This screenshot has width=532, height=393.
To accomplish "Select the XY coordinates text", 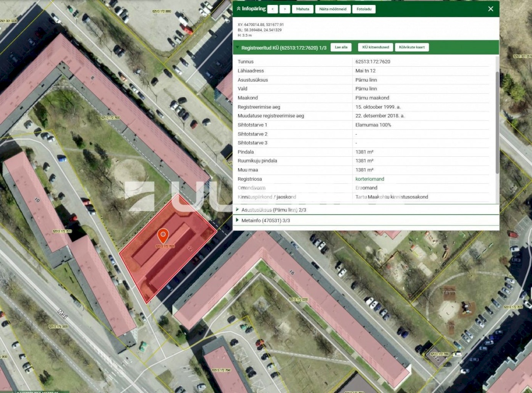I will [261, 25].
